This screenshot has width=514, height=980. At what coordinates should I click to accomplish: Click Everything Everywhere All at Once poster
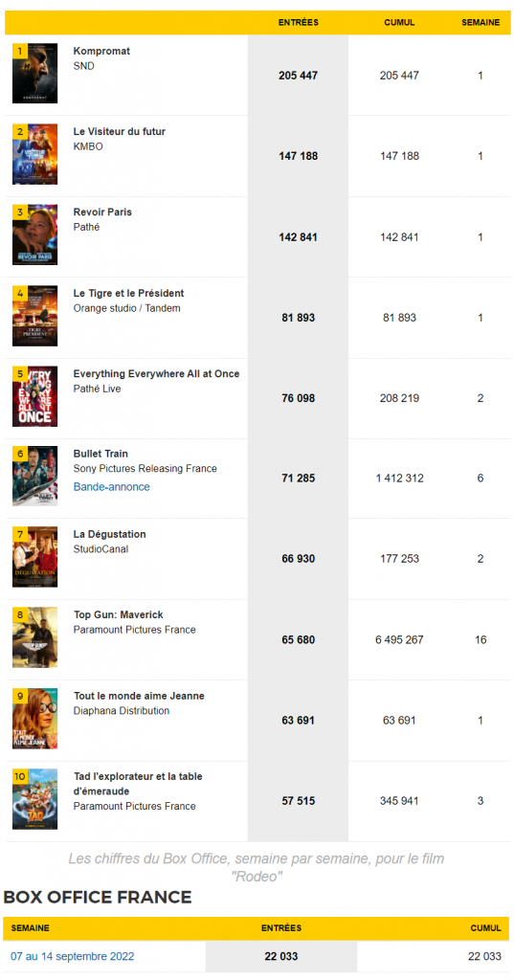[35, 395]
